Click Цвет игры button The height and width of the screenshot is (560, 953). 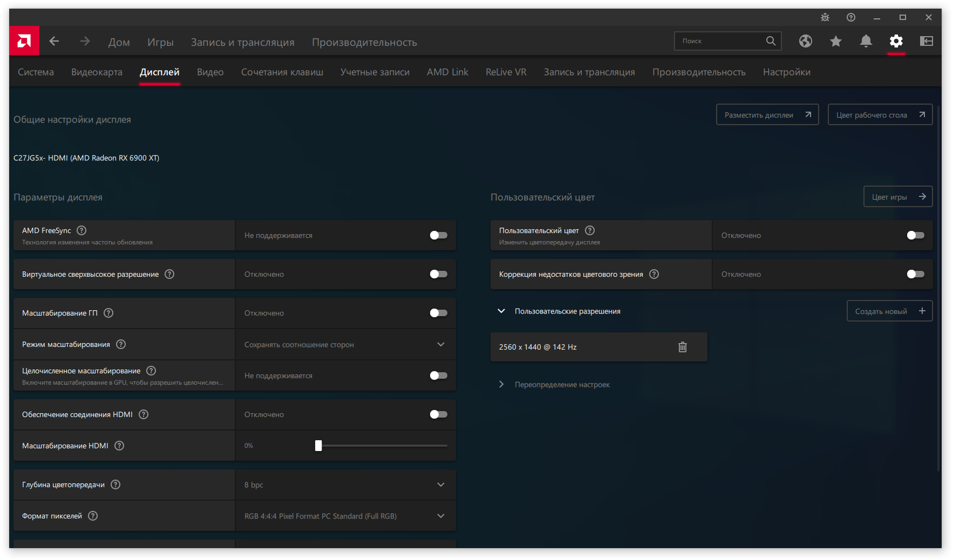coord(898,196)
